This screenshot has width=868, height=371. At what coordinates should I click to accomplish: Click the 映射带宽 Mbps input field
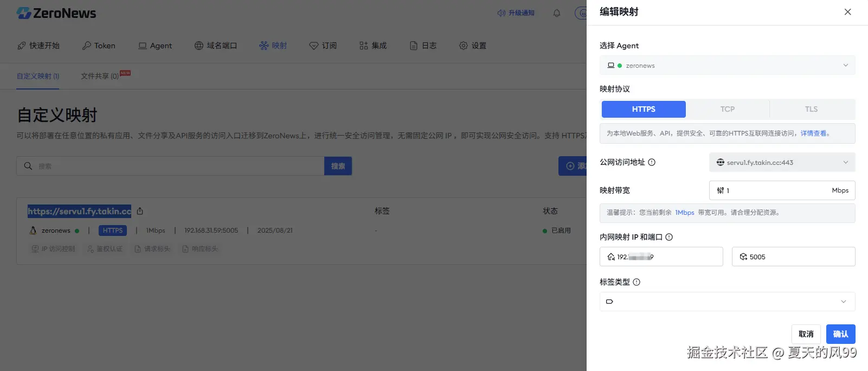pyautogui.click(x=782, y=190)
